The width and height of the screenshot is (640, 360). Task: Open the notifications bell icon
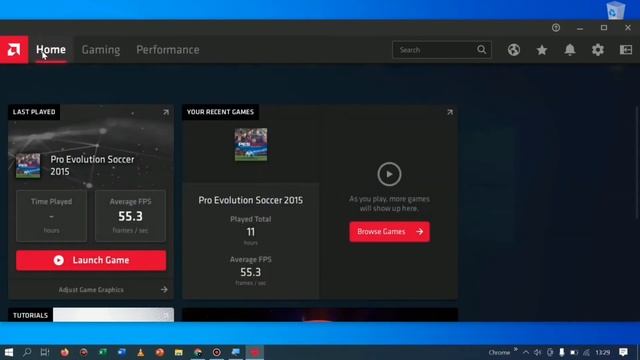click(x=570, y=50)
